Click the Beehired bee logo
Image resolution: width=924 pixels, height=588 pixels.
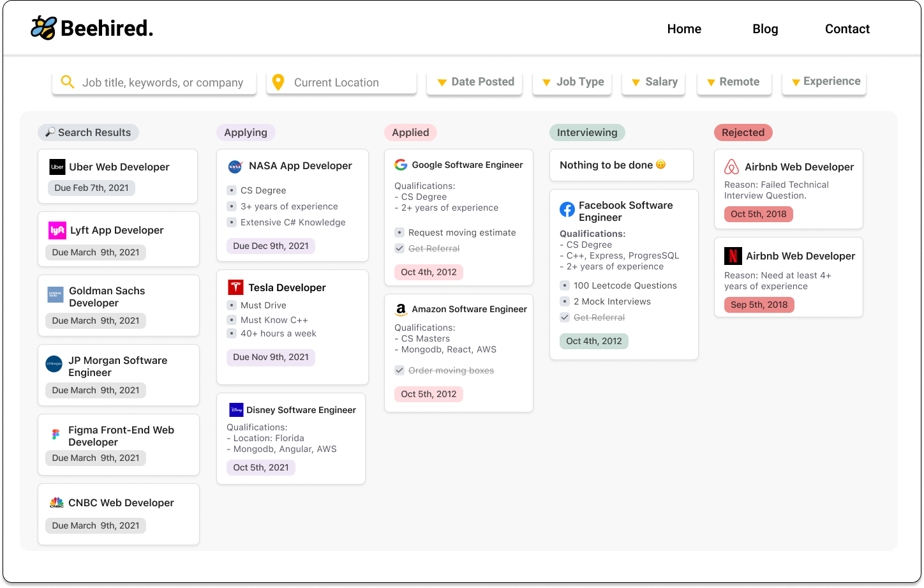tap(44, 28)
